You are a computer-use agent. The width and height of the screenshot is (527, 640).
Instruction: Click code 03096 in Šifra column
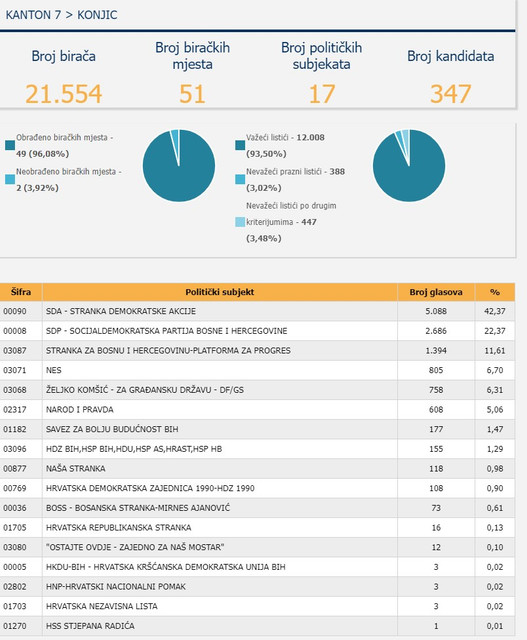click(15, 449)
